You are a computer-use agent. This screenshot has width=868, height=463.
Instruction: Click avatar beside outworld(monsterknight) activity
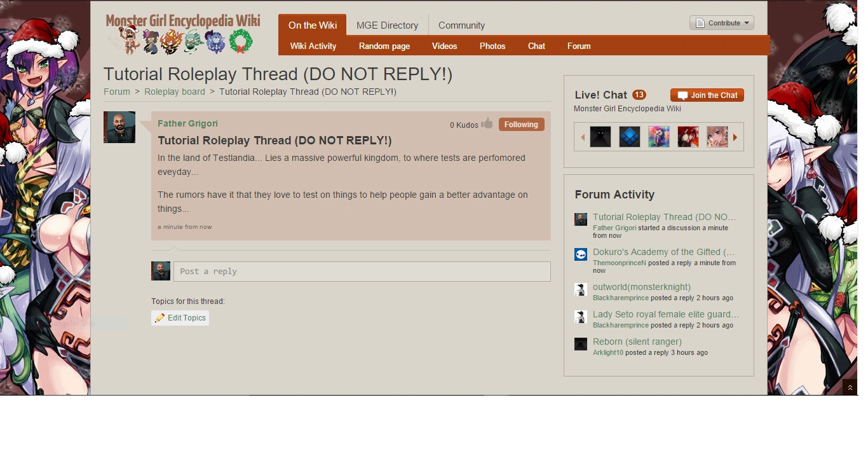coord(581,289)
